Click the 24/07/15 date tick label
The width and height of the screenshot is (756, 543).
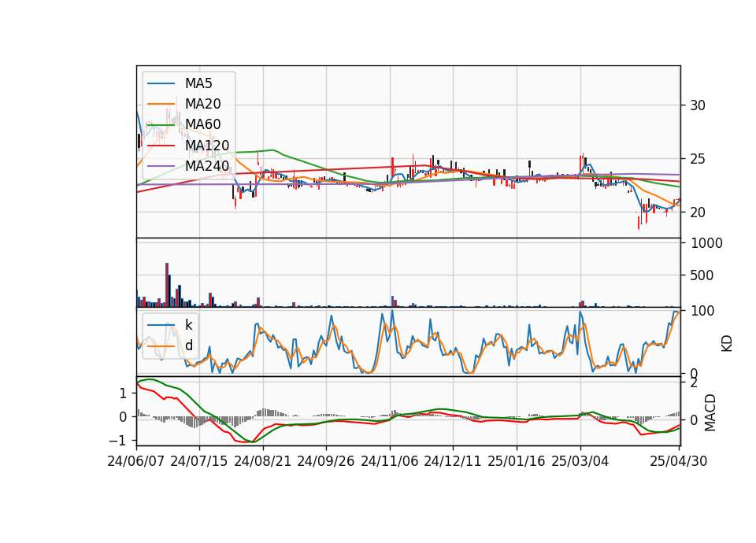(198, 461)
